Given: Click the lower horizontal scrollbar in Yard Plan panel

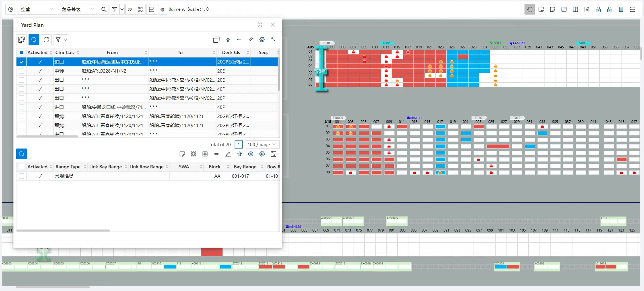Looking at the screenshot, I should [63, 231].
